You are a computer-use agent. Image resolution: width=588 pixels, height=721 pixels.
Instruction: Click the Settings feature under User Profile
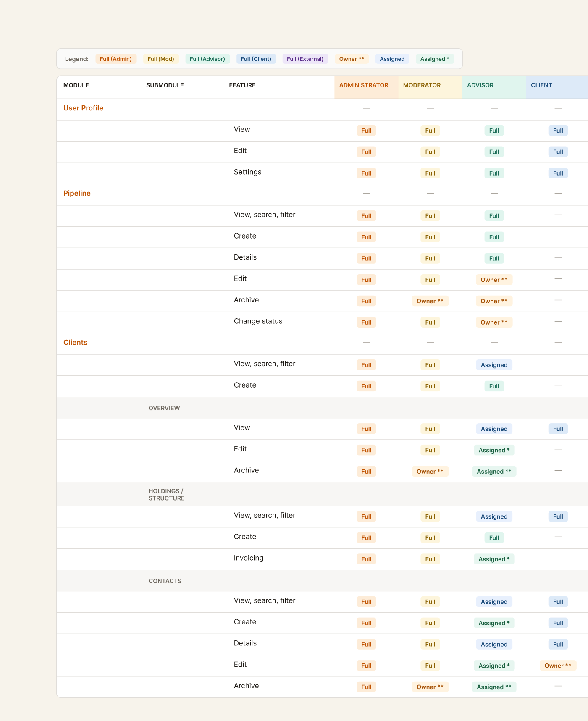[x=248, y=172]
